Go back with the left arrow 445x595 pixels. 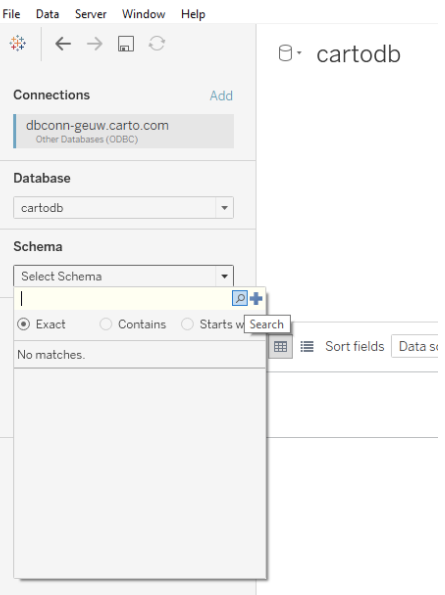click(x=63, y=44)
